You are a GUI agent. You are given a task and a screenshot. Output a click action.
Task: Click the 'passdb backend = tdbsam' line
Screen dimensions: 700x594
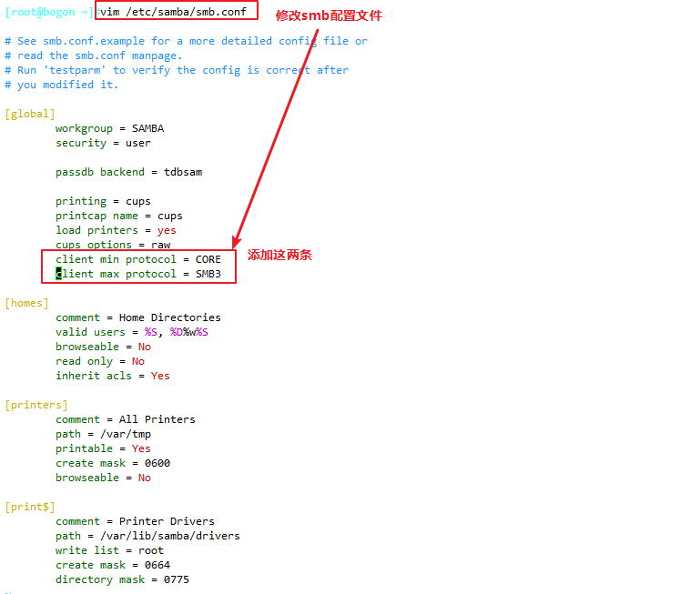tap(129, 172)
